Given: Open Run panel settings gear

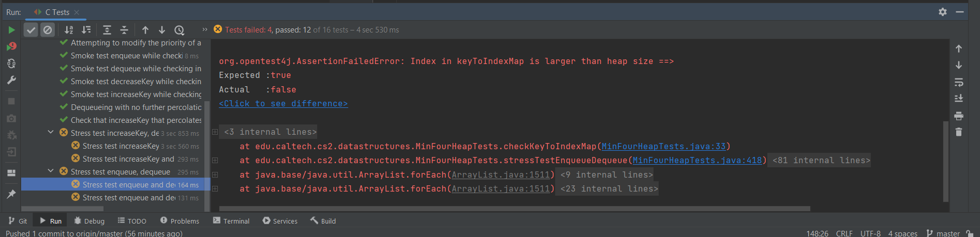Looking at the screenshot, I should point(942,12).
